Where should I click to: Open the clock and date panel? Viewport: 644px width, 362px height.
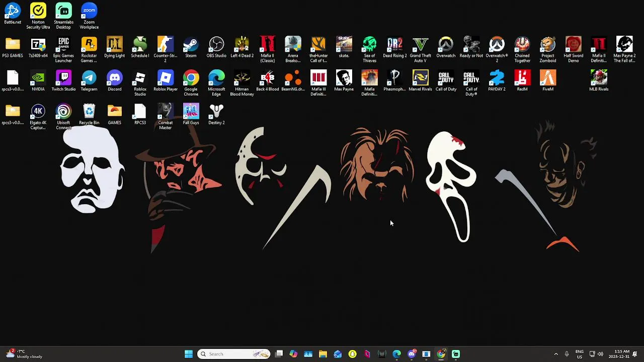[x=619, y=354]
